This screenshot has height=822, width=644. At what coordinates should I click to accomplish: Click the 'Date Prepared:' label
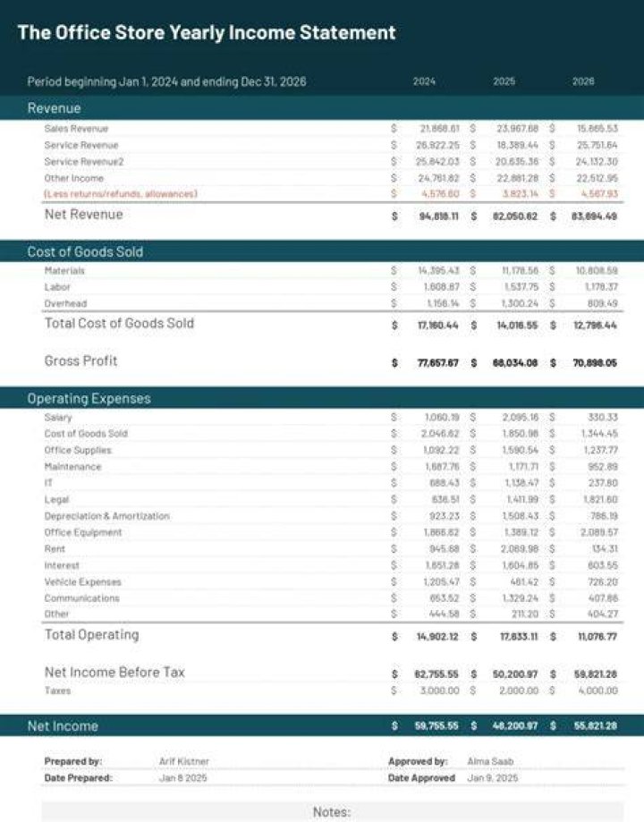coord(78,778)
